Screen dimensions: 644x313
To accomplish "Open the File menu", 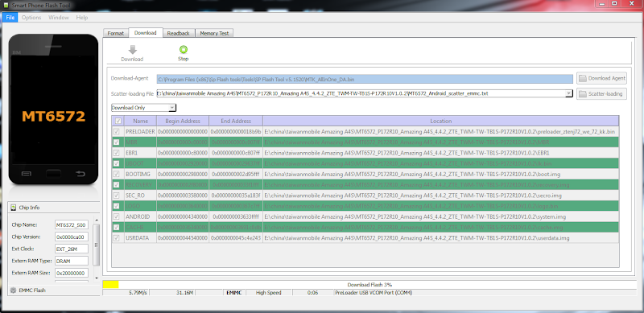I will (10, 18).
